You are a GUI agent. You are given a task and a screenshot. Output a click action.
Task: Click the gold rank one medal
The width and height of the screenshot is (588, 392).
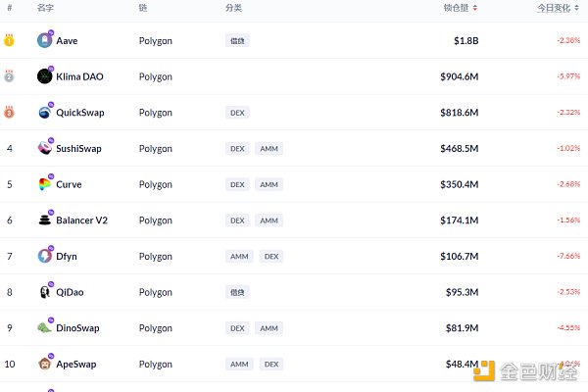[x=9, y=40]
